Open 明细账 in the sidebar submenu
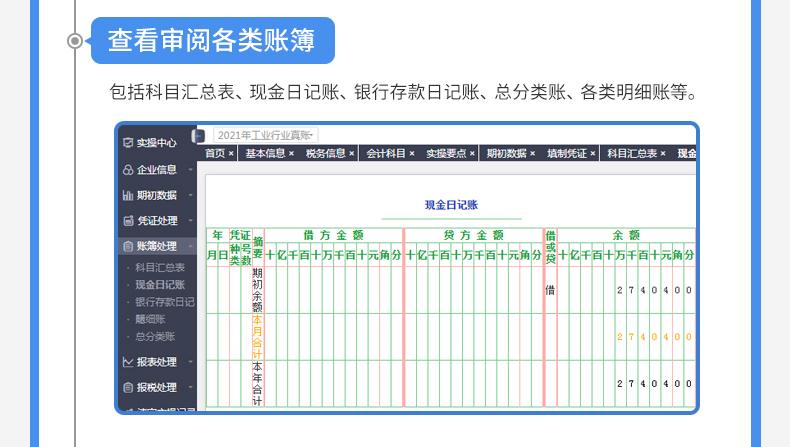Screen dimensions: 790x447 coord(150,319)
